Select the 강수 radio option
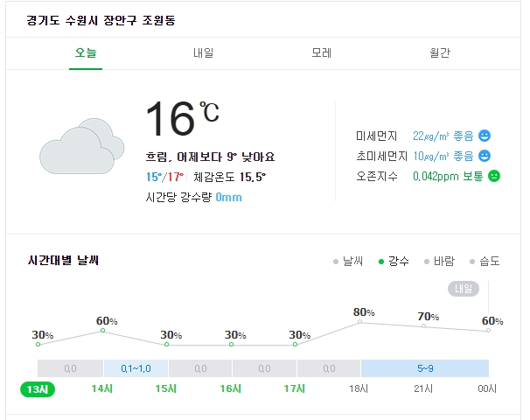The height and width of the screenshot is (420, 530). (x=394, y=261)
